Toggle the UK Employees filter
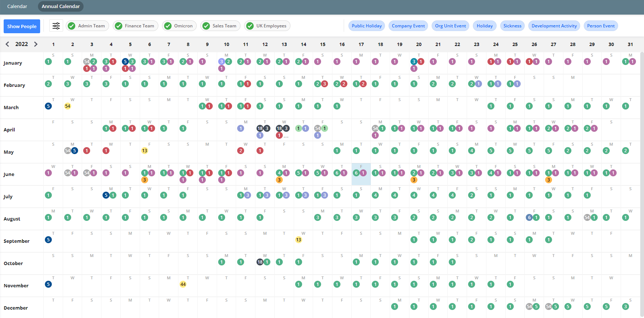Image resolution: width=644 pixels, height=318 pixels. tap(267, 26)
